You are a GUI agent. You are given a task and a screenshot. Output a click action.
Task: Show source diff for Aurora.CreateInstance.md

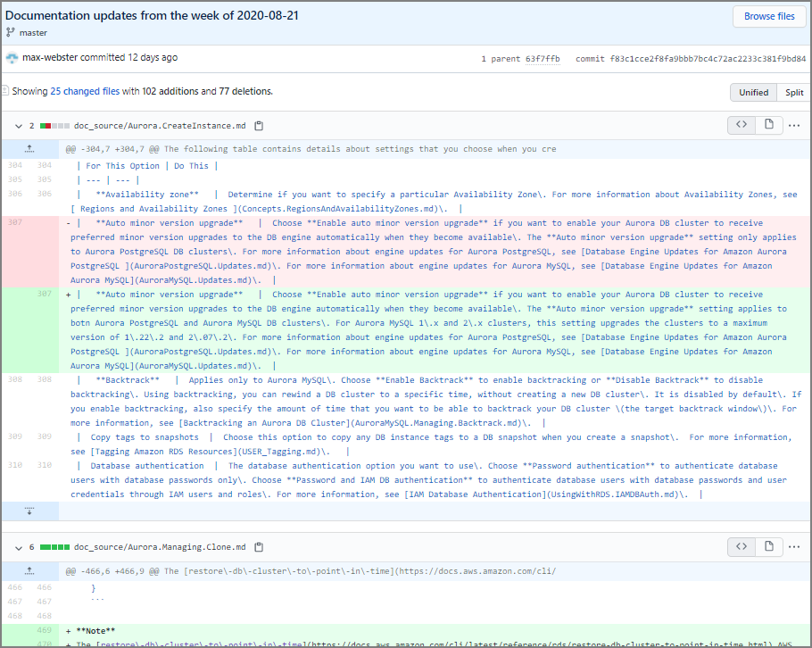tap(741, 125)
